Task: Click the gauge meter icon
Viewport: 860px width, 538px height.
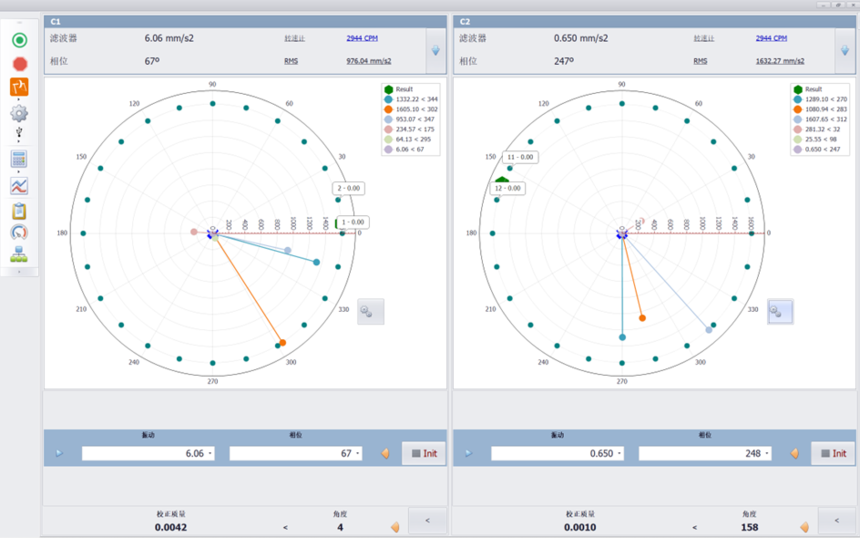Action: 19,233
